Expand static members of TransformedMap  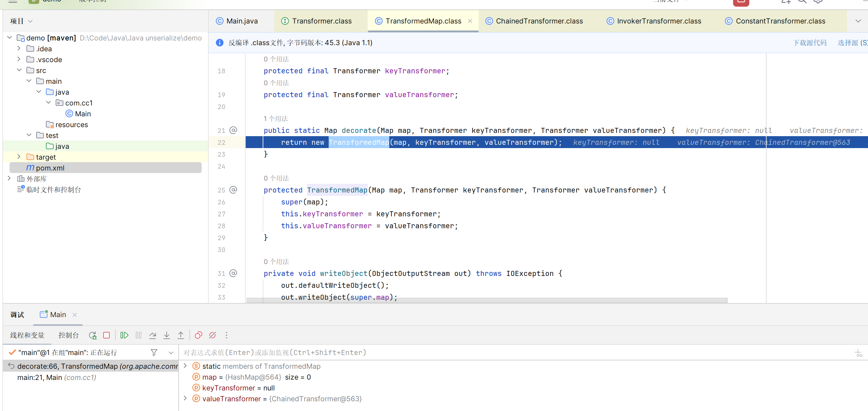pos(185,366)
